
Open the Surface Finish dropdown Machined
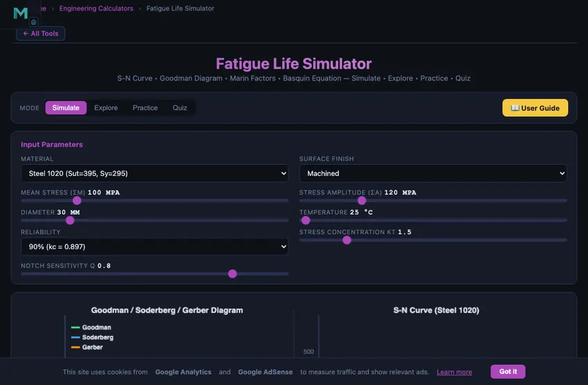click(433, 173)
